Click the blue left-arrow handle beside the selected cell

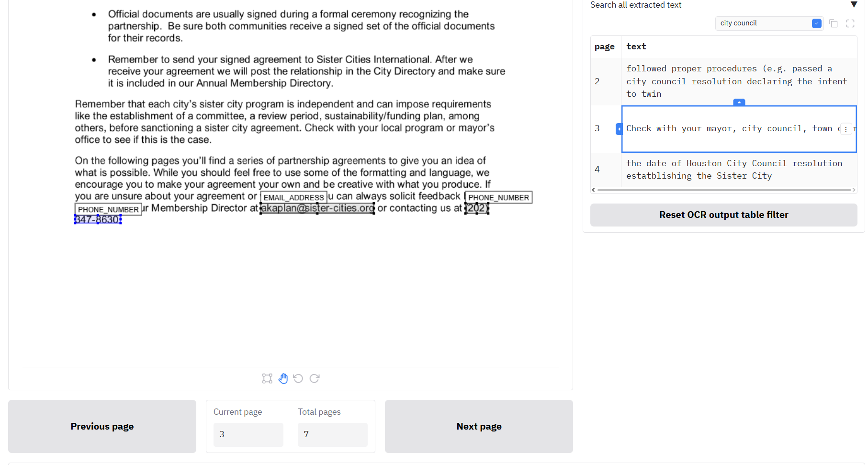[619, 129]
